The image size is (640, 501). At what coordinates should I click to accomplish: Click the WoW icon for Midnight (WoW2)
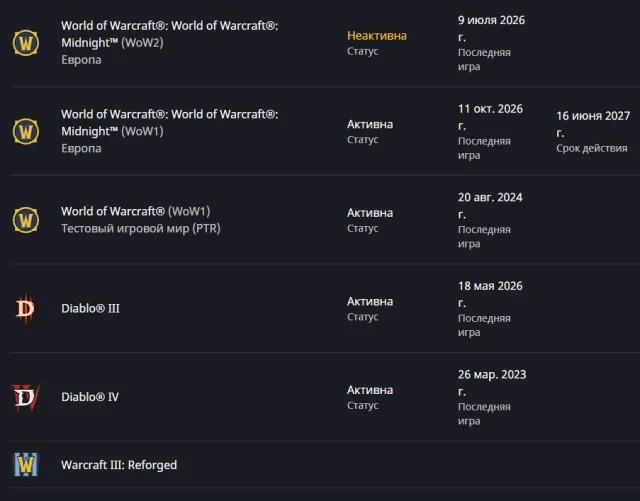pos(26,42)
